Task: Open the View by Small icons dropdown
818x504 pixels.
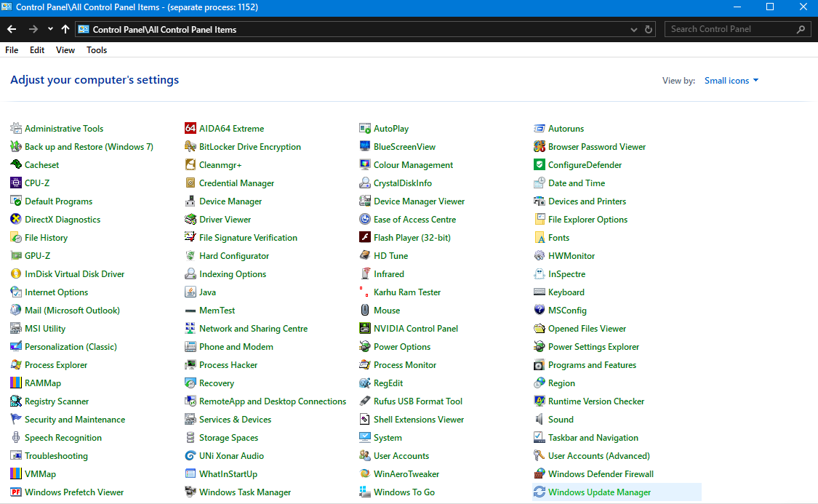Action: (731, 80)
